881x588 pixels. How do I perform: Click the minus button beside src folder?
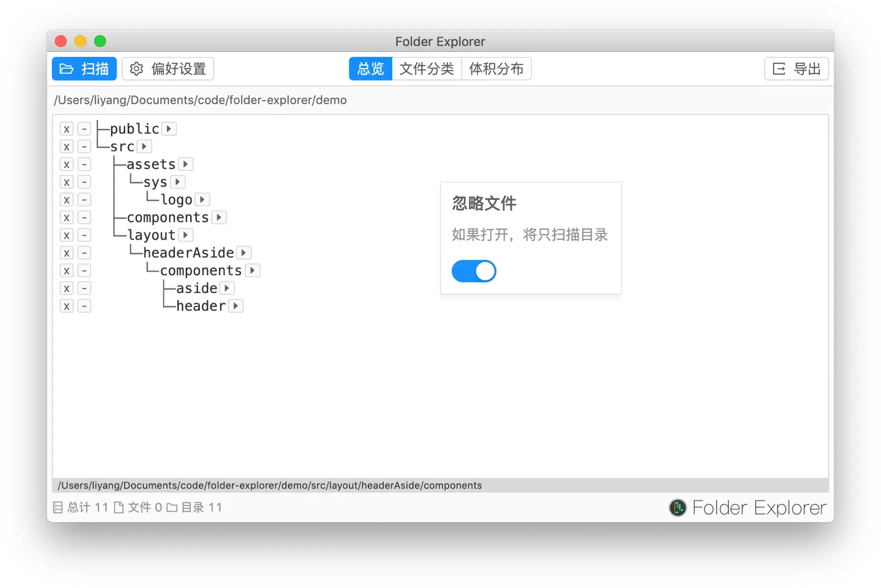tap(84, 147)
